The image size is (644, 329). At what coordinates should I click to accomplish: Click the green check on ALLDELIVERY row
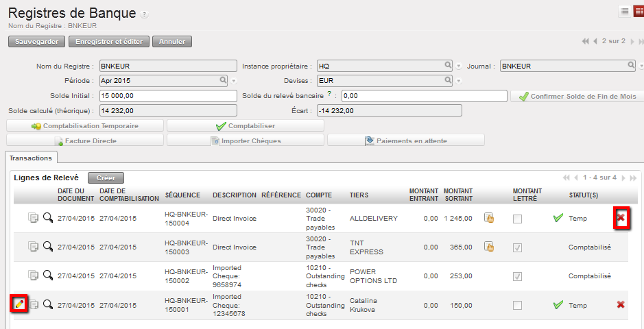pyautogui.click(x=558, y=218)
